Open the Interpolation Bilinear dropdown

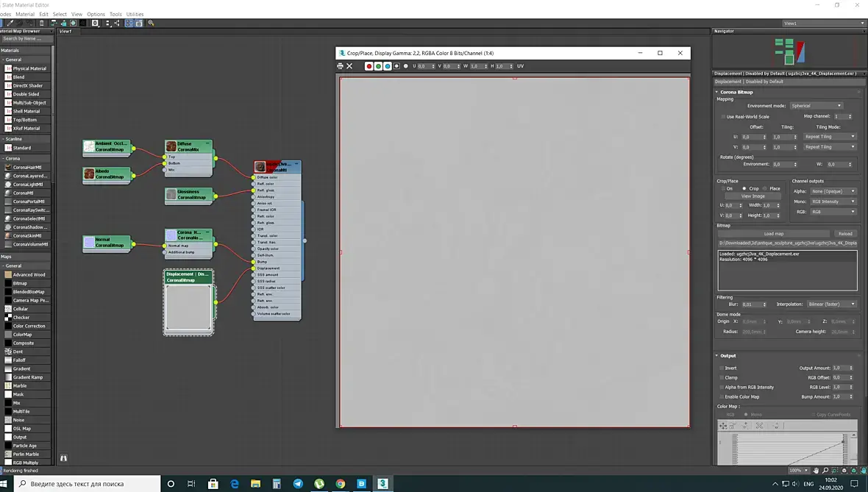click(831, 304)
